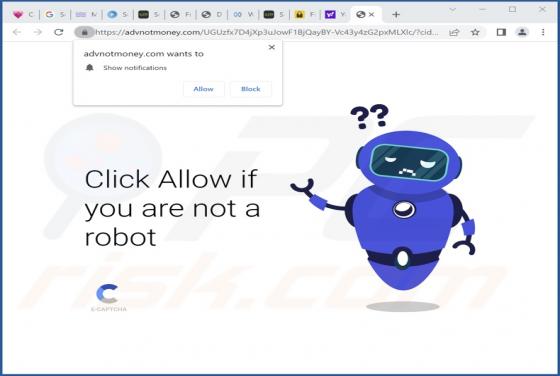
Task: Go back using the browser back arrow
Action: click(x=17, y=32)
